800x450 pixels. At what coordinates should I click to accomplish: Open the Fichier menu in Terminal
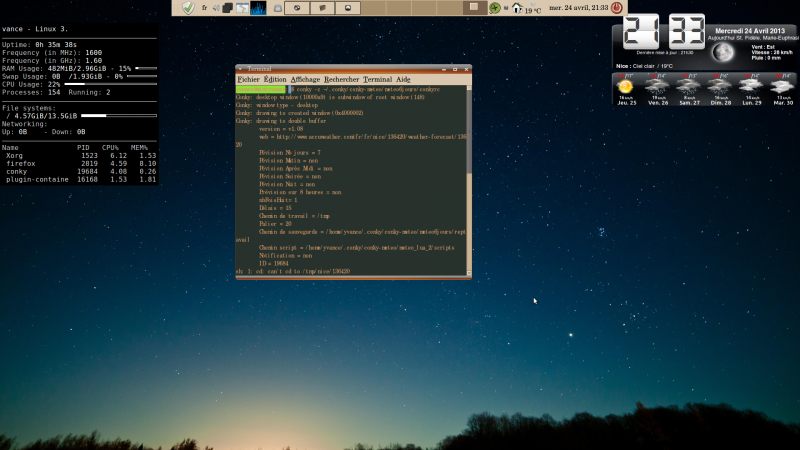tap(248, 79)
